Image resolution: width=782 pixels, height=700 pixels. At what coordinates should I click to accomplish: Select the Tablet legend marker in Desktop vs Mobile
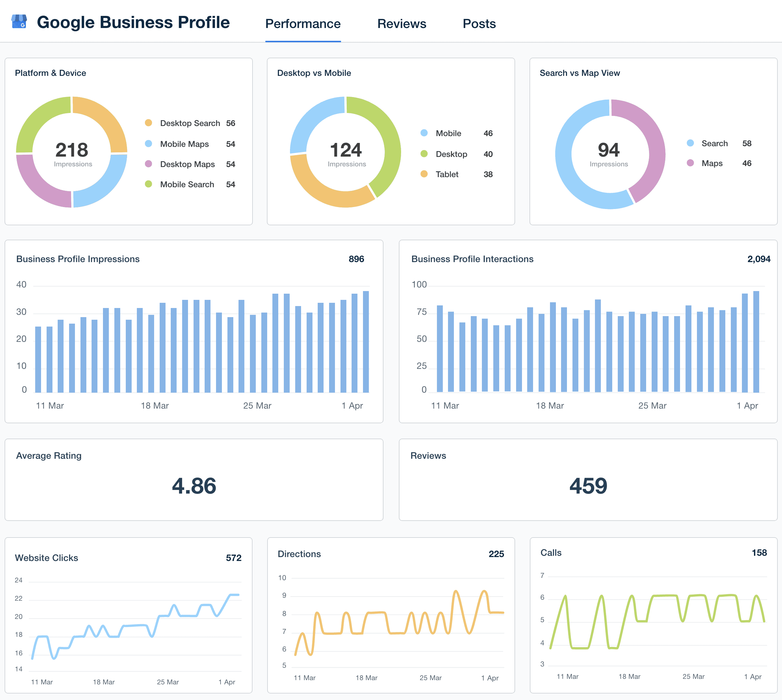click(x=425, y=174)
